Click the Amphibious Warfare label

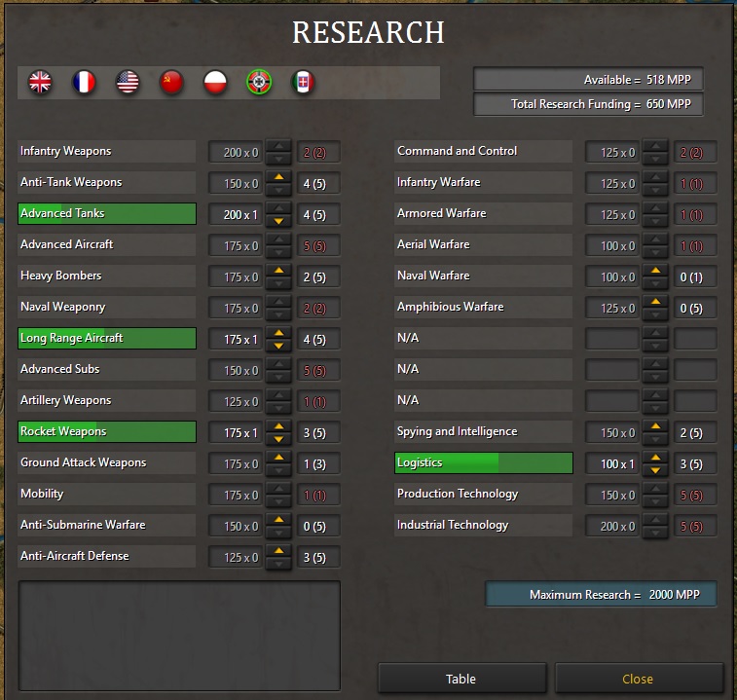[x=451, y=307]
